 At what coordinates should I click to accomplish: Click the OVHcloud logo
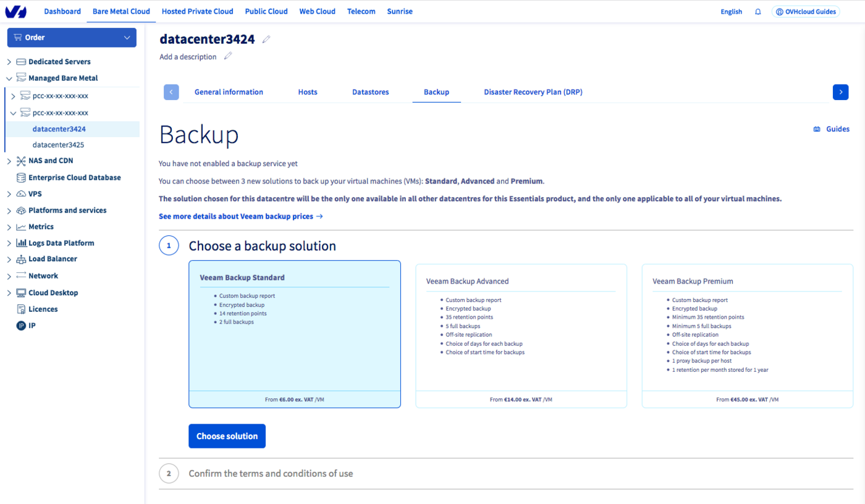pyautogui.click(x=16, y=10)
